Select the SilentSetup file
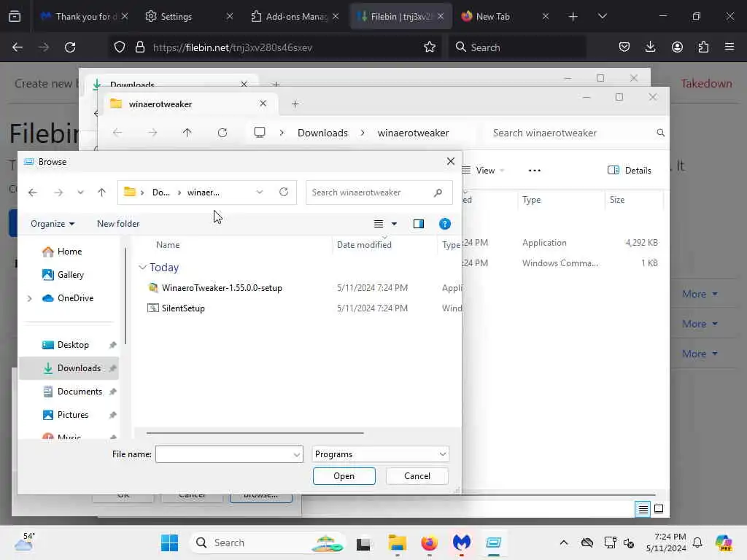 click(x=183, y=308)
